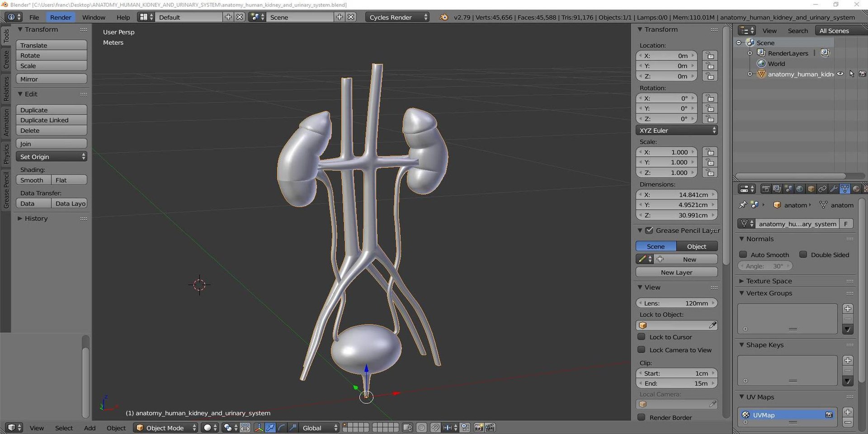
Task: Enable Lock Camera to View checkbox
Action: [x=641, y=350]
